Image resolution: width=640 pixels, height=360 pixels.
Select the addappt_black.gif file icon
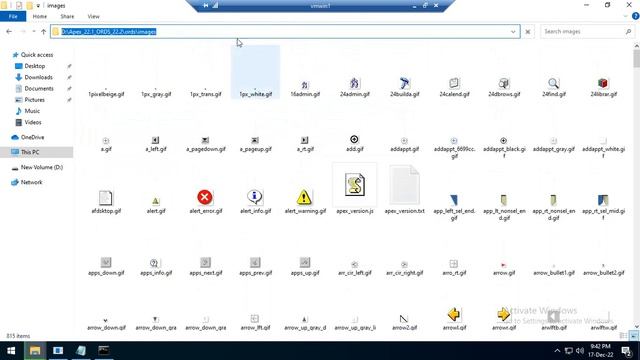pos(504,140)
